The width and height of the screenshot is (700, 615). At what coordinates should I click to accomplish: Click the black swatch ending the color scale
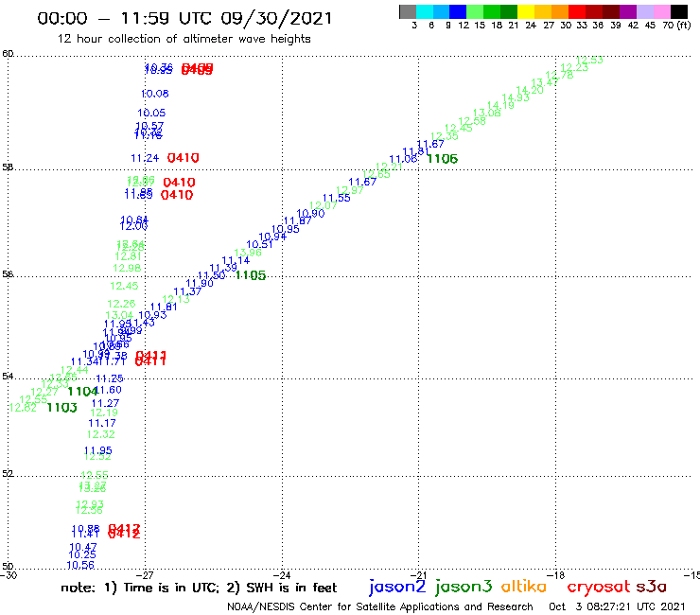click(679, 11)
